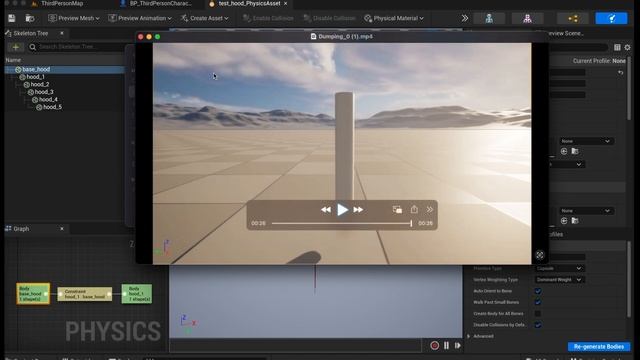Switch to the Skeletal Mesh mode icon
The height and width of the screenshot is (360, 640).
[527, 18]
